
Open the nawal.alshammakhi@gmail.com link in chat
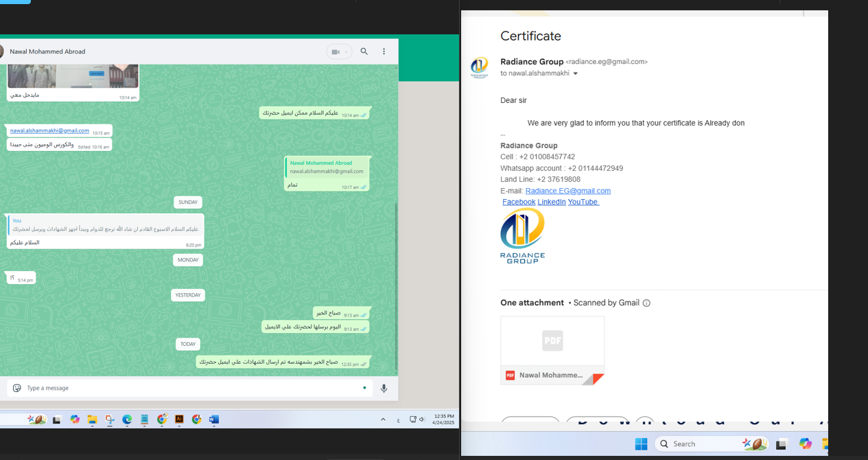(49, 130)
